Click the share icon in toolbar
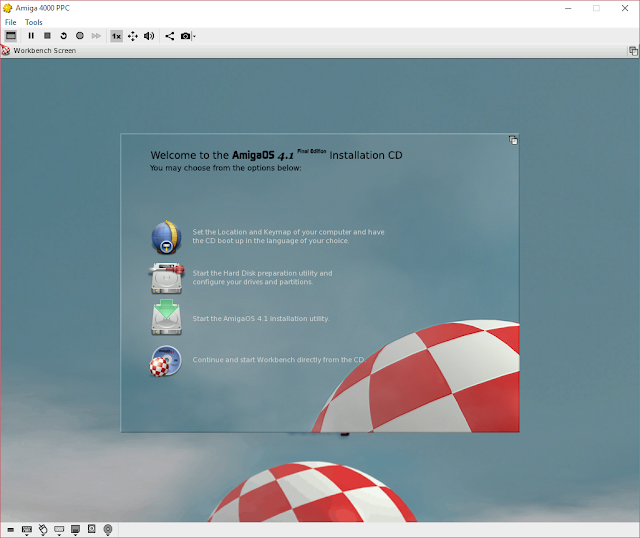Image resolution: width=640 pixels, height=538 pixels. click(169, 36)
